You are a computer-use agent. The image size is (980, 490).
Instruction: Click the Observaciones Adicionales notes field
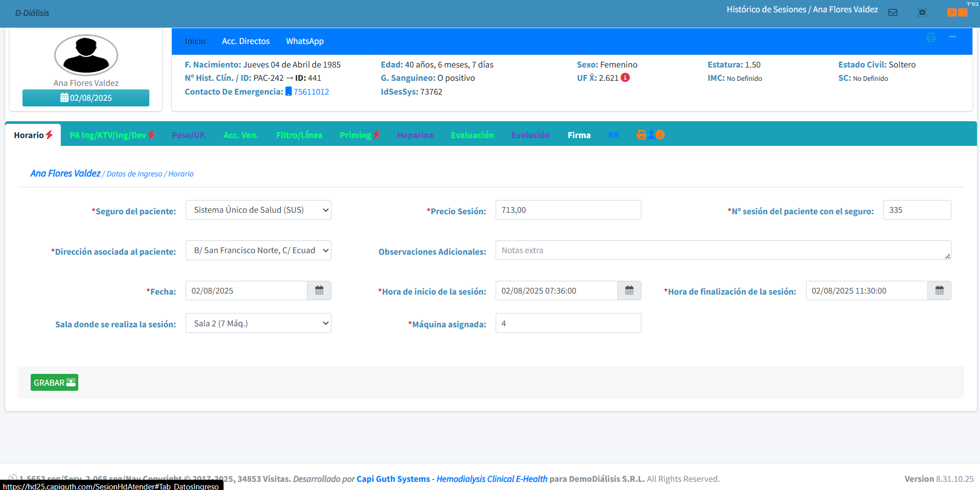coord(723,250)
